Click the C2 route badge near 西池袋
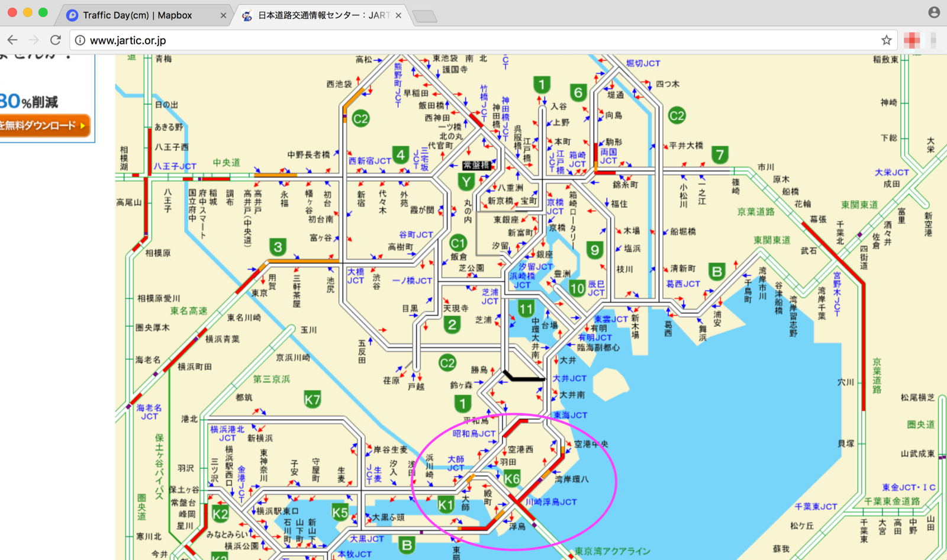Viewport: 947px width, 560px height. [360, 118]
